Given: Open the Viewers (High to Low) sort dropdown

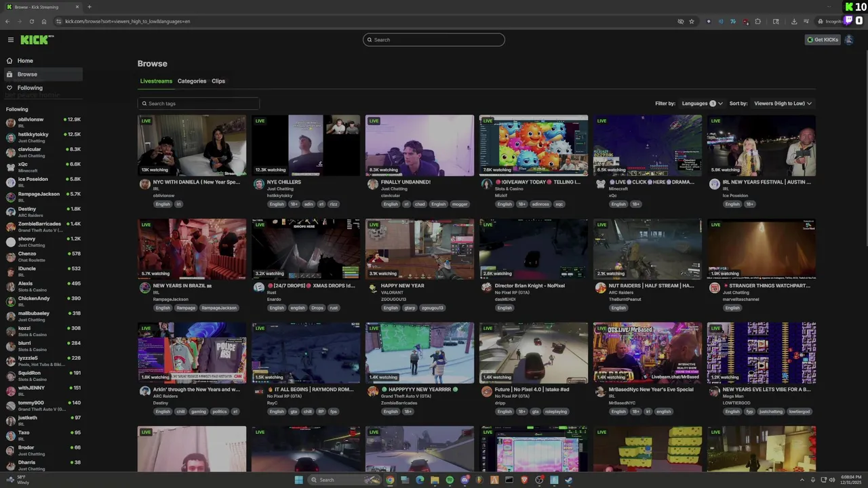Looking at the screenshot, I should pyautogui.click(x=783, y=104).
